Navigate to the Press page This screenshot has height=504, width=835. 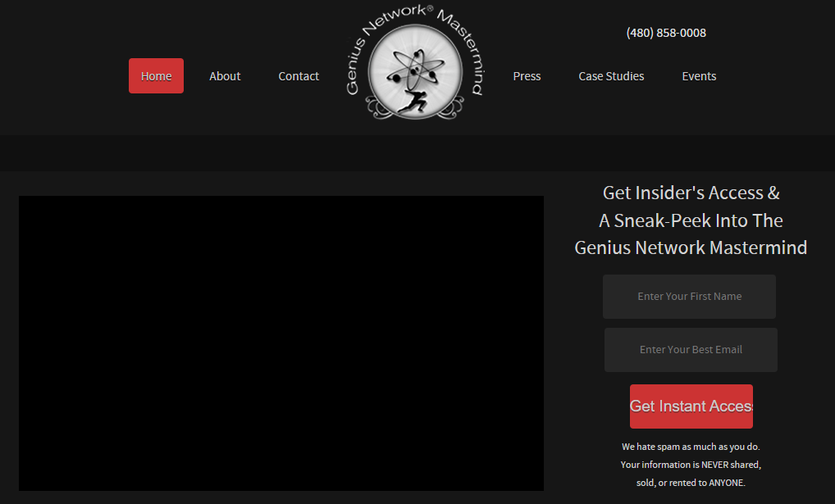(x=527, y=76)
